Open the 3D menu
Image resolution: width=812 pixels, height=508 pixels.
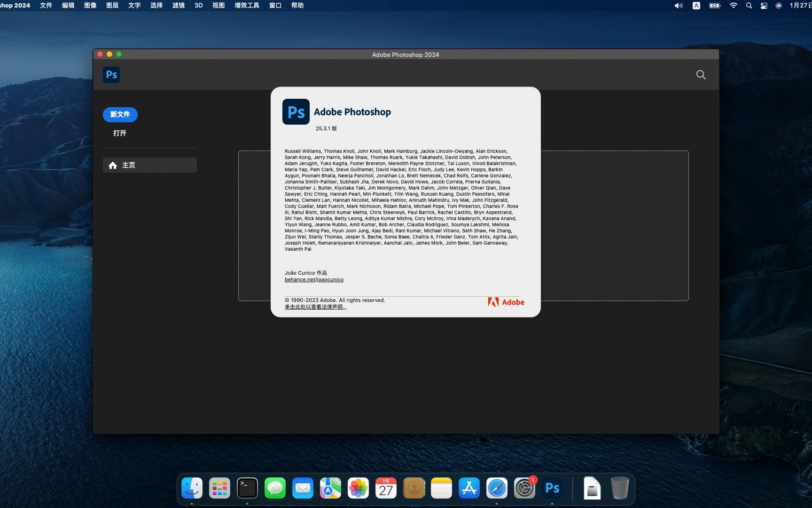coord(199,6)
